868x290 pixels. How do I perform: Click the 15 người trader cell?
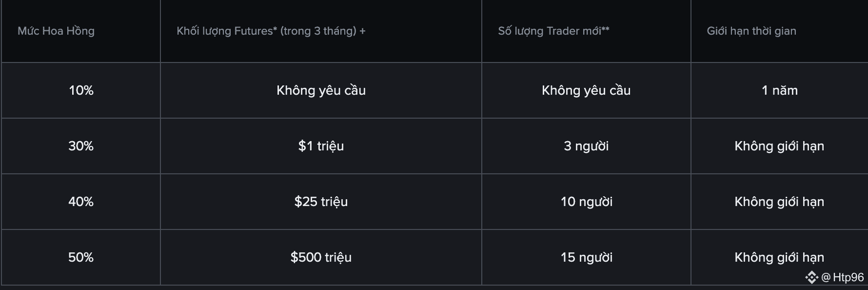tap(586, 257)
